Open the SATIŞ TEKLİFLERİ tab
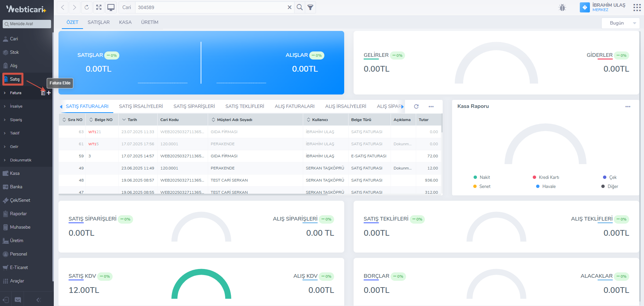This screenshot has width=644, height=306. [244, 106]
